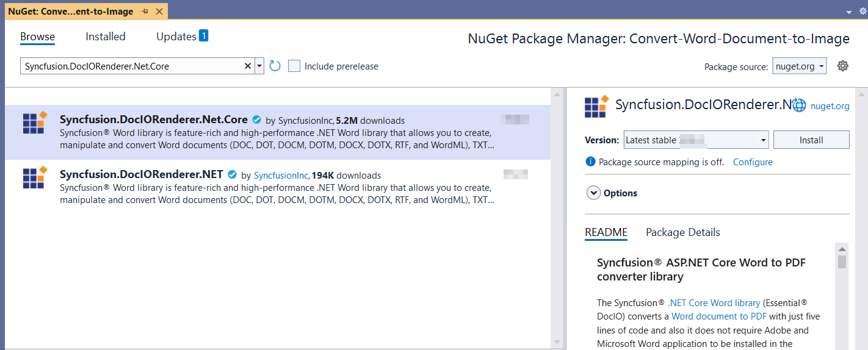The height and width of the screenshot is (350, 868).
Task: Click the verified badge of Syncfusion.DocIORenderer.NET
Action: tap(232, 174)
